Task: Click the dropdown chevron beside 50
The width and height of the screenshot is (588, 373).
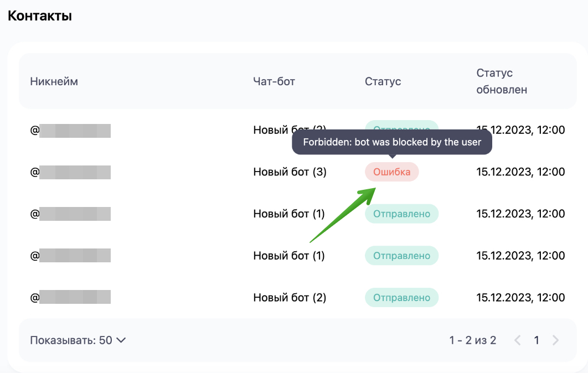Action: tap(121, 340)
